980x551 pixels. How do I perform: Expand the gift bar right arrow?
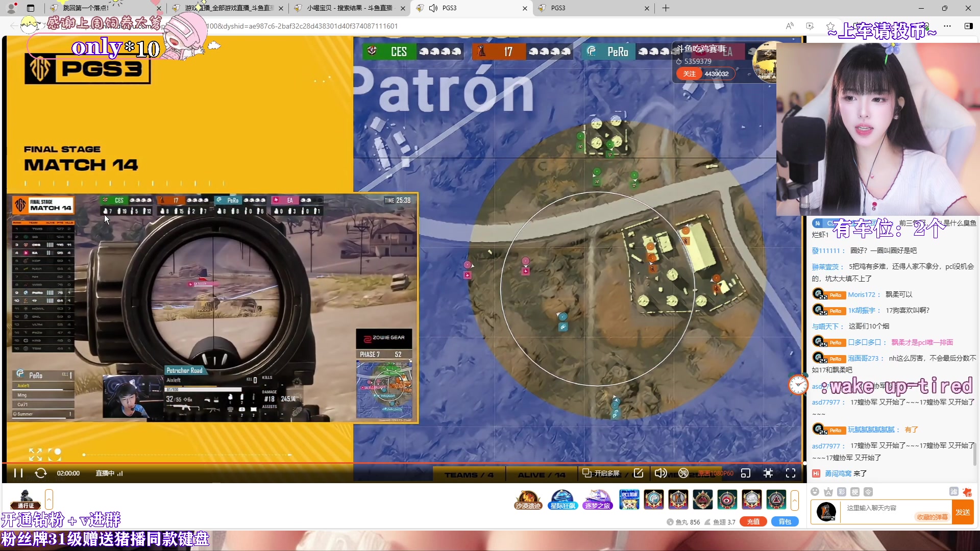pos(795,500)
